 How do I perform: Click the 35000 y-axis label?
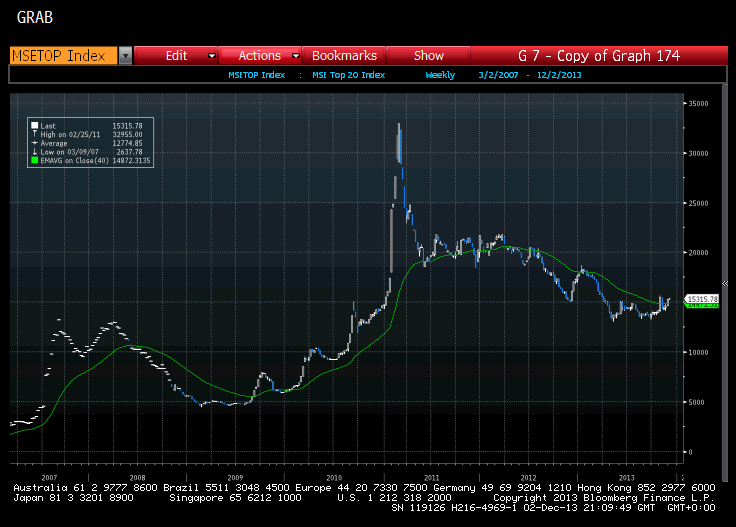698,104
